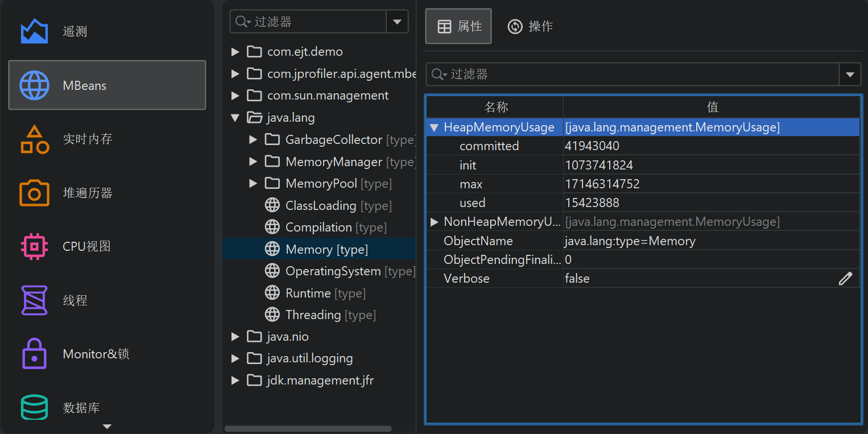Open the Monitor&锁 lock icon

coord(34,354)
